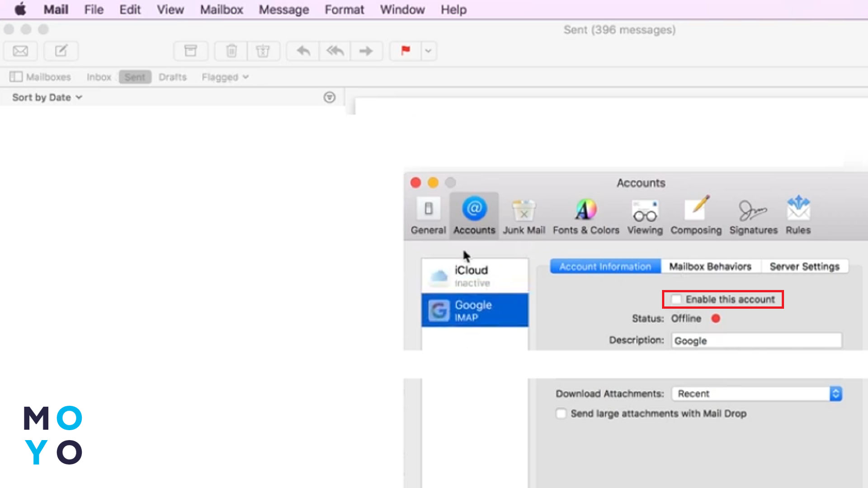Open the Rules preferences pane

(x=798, y=216)
